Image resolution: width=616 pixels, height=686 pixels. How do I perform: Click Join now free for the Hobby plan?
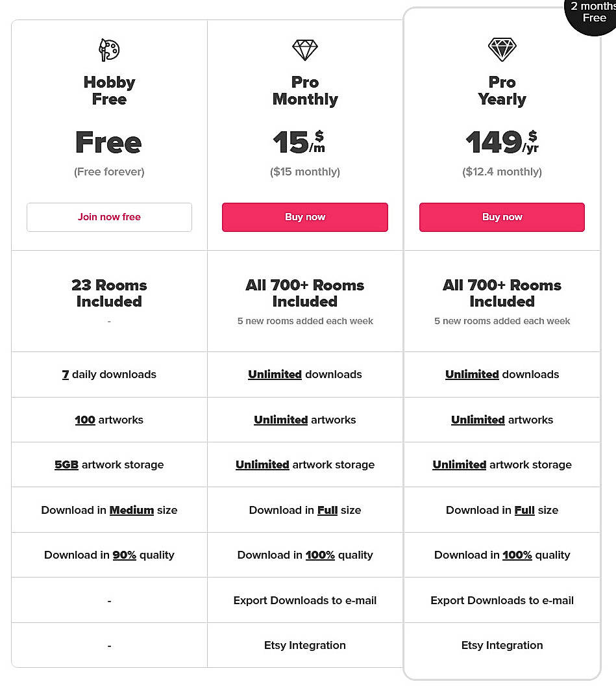(109, 217)
